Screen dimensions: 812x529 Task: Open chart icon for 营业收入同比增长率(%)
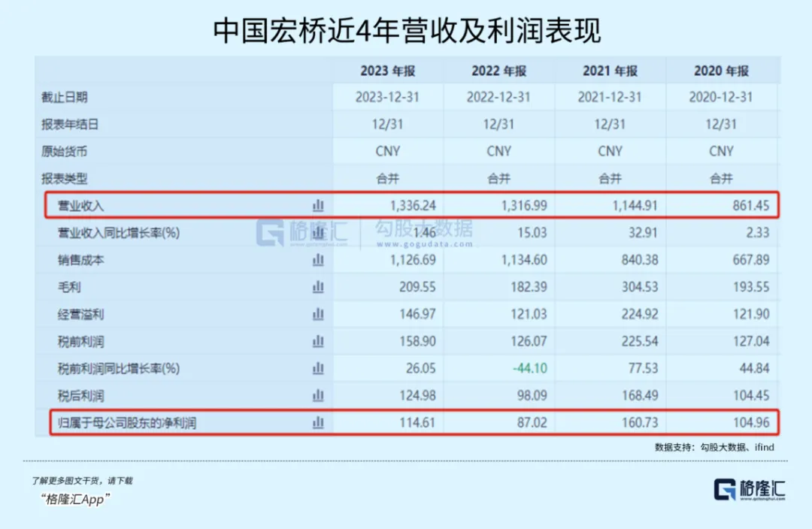point(318,232)
